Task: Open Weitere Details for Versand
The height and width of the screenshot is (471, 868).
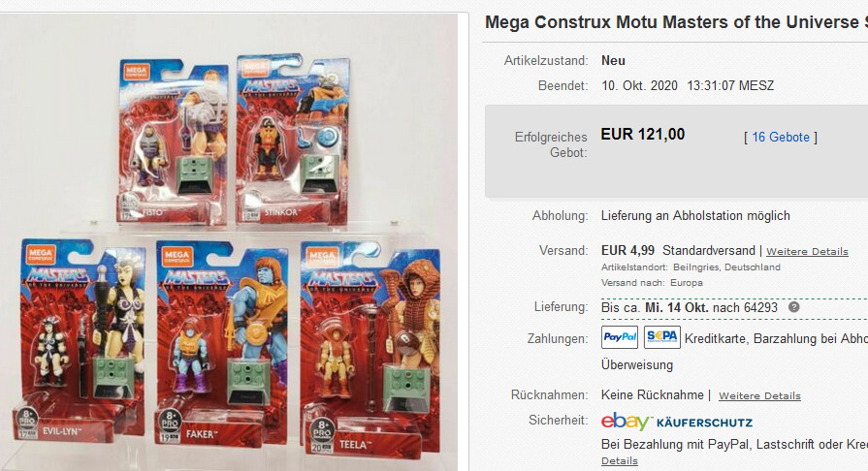Action: (x=807, y=251)
